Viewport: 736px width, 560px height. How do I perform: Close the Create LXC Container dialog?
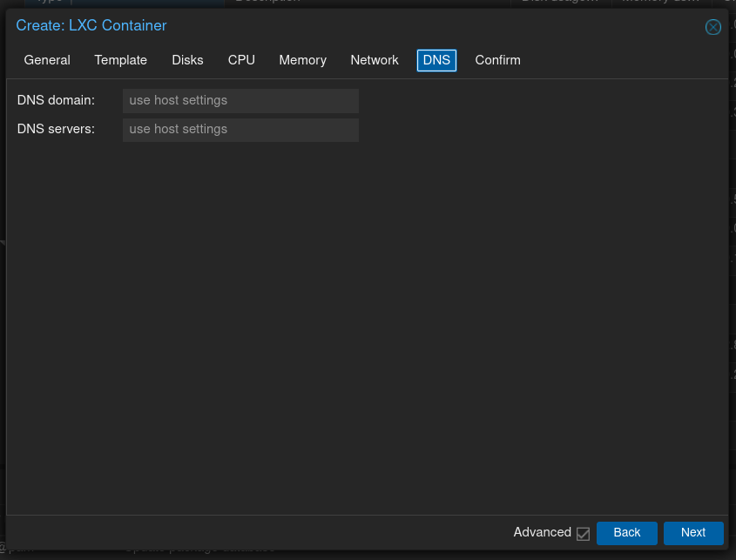[712, 27]
